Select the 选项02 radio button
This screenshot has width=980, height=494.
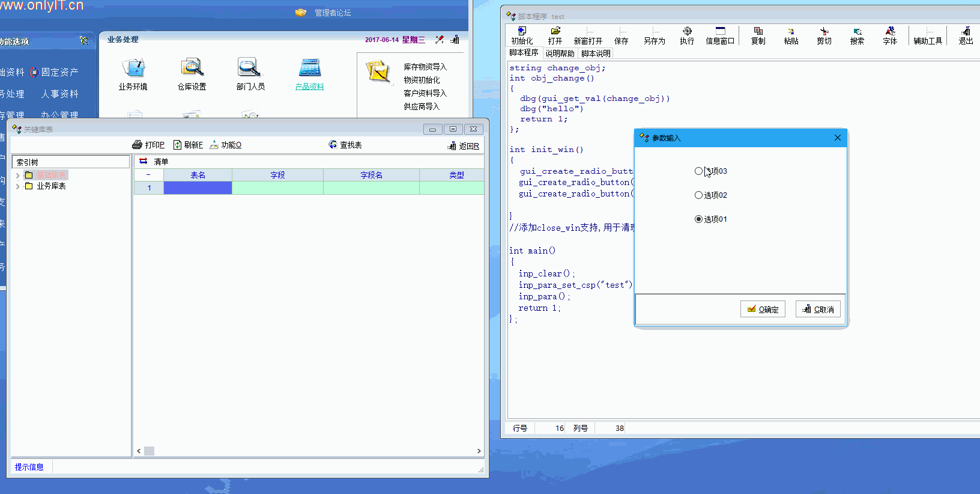(x=698, y=195)
